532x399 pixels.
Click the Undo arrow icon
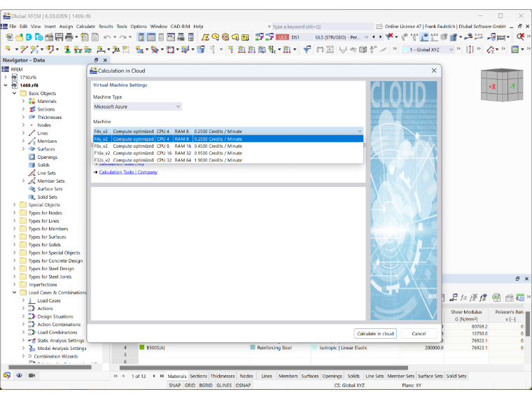tap(107, 37)
